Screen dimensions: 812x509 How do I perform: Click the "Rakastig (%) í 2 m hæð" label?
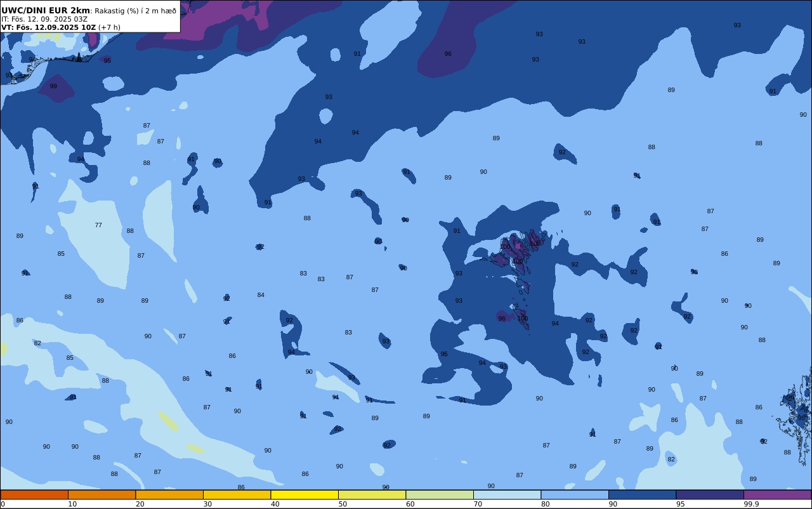click(136, 11)
